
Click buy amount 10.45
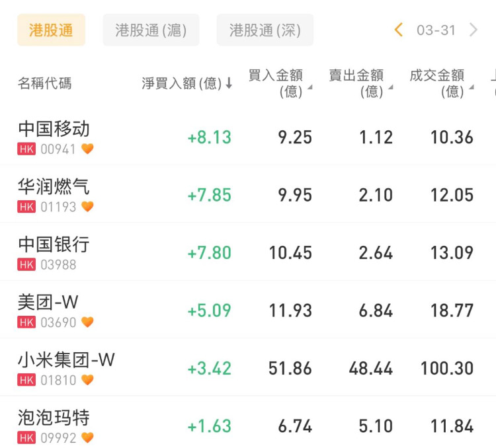click(x=290, y=252)
